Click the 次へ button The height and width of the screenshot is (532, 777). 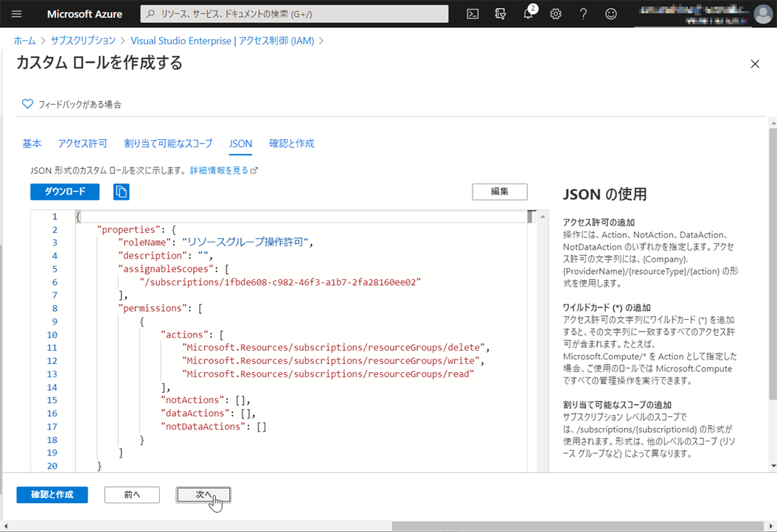(x=203, y=495)
